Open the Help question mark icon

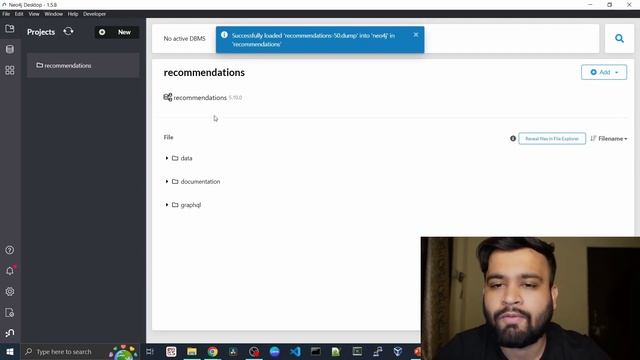[x=10, y=250]
